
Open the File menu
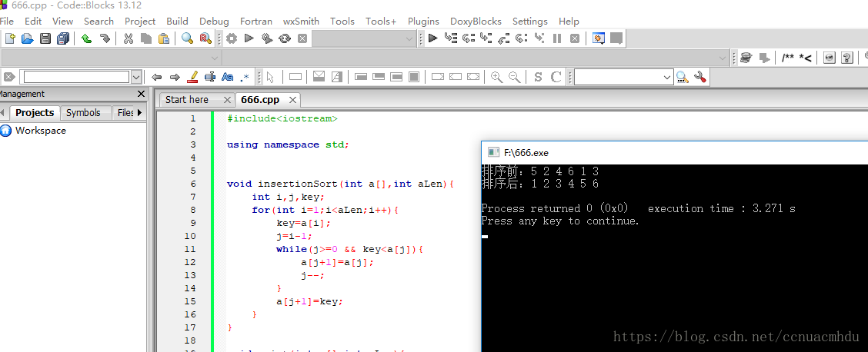pos(7,21)
